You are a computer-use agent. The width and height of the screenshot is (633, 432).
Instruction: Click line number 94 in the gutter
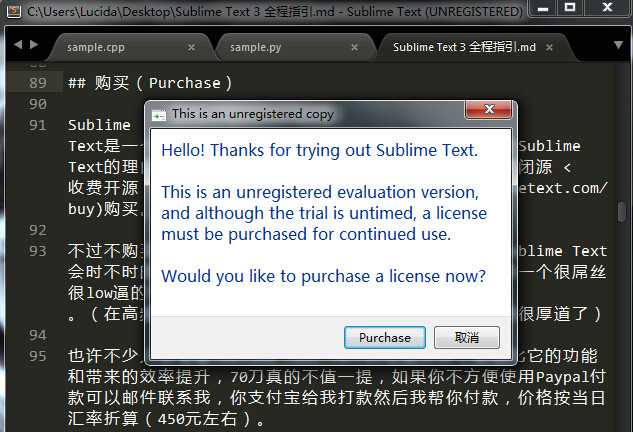[x=38, y=335]
